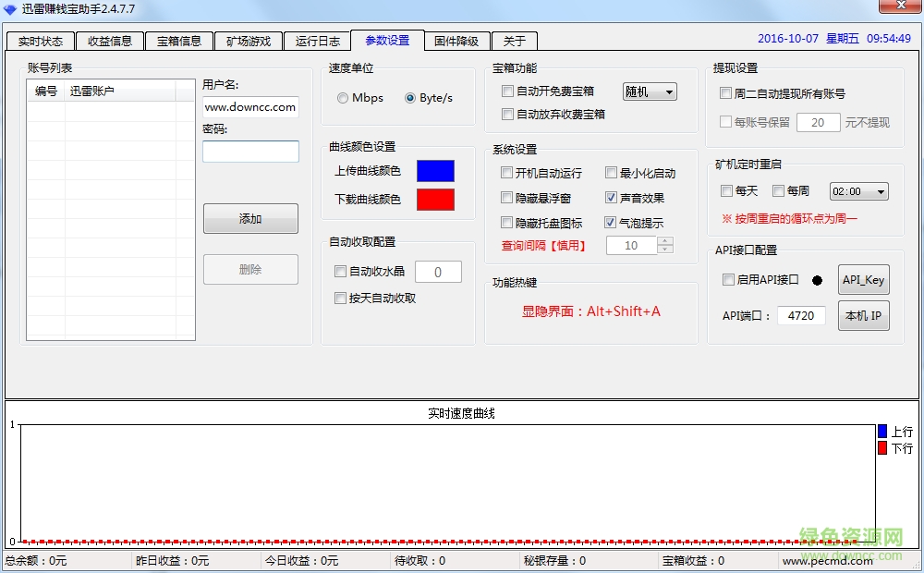Open the 固件升级 tab
Viewport: 924px width, 573px height.
point(457,41)
